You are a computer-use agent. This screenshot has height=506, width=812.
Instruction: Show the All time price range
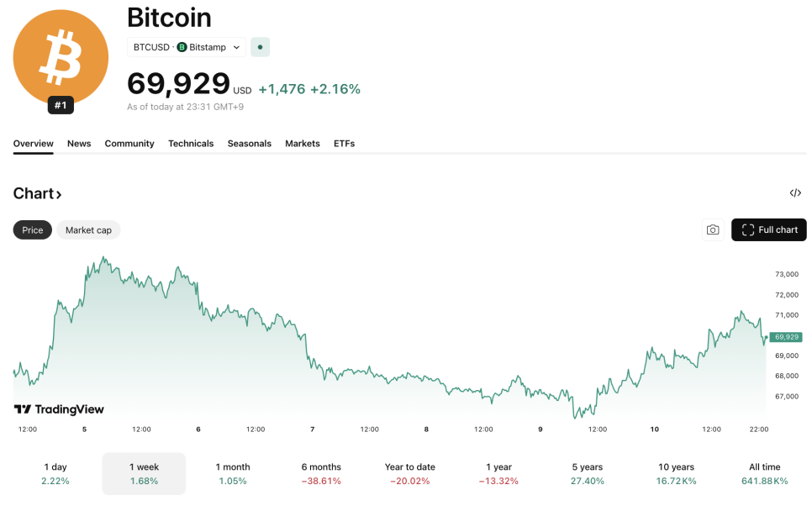click(x=765, y=473)
